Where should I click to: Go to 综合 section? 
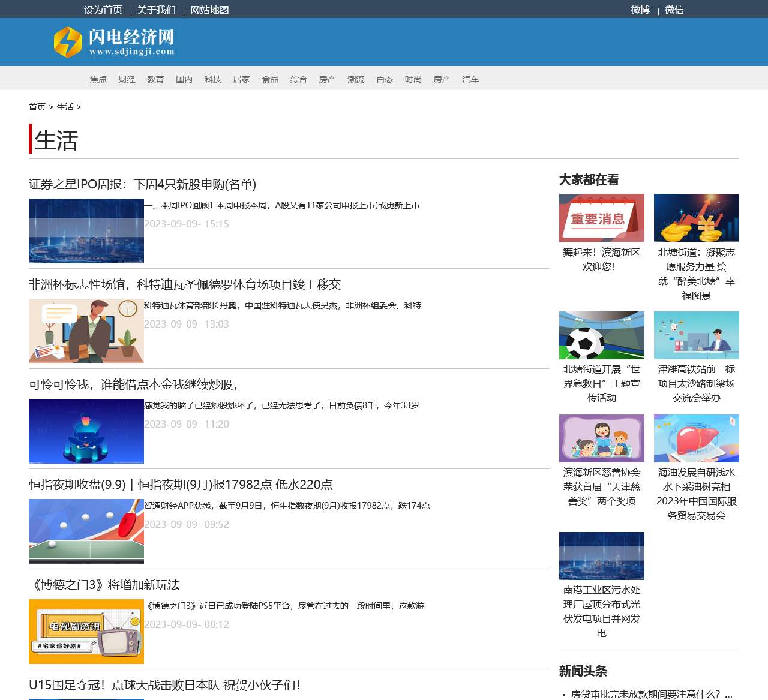299,79
